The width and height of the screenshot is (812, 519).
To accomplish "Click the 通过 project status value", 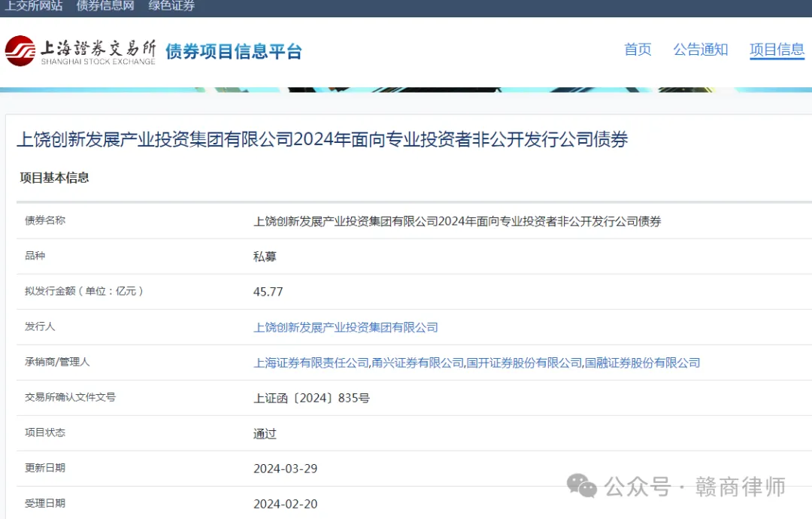I will tap(265, 433).
